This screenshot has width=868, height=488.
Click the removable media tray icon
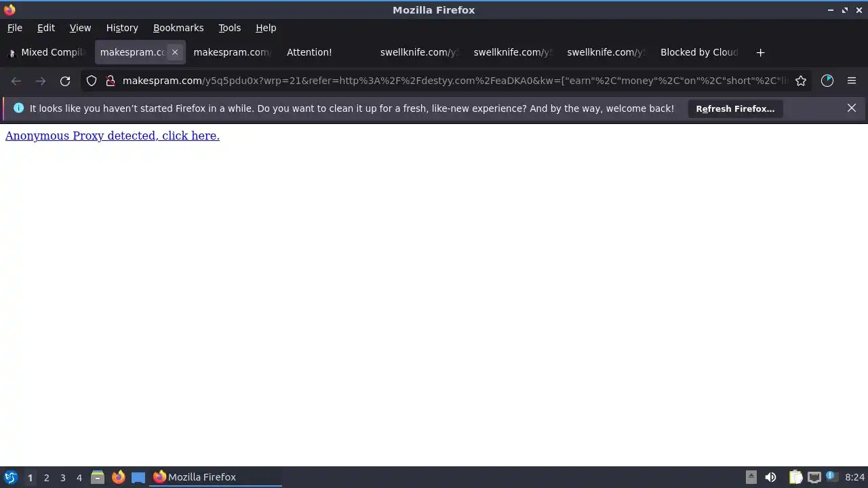tap(751, 477)
